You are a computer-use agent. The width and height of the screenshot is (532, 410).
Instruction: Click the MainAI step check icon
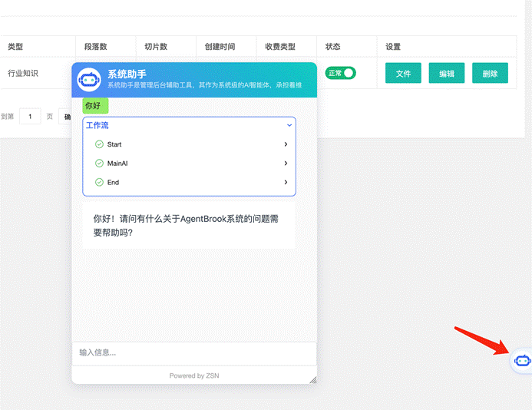99,164
